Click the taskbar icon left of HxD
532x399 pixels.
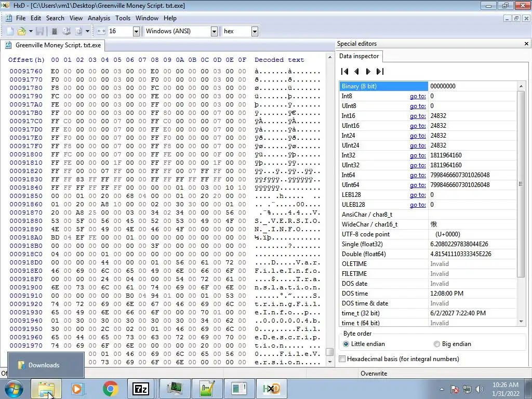[x=239, y=389]
